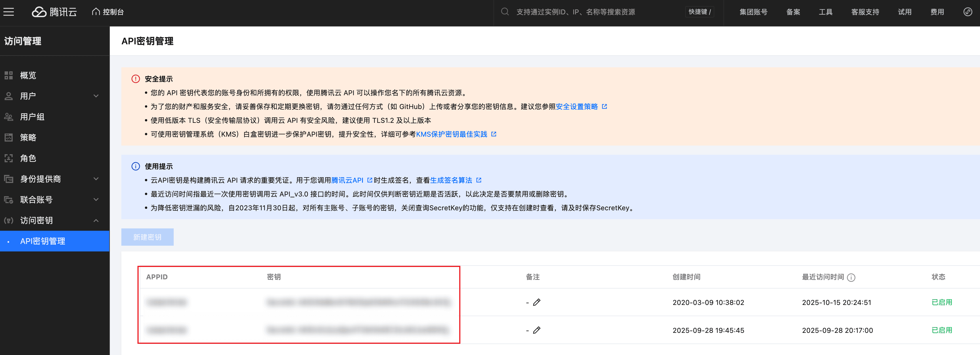This screenshot has width=980, height=355.
Task: Open the top-right account icon
Action: click(x=967, y=12)
